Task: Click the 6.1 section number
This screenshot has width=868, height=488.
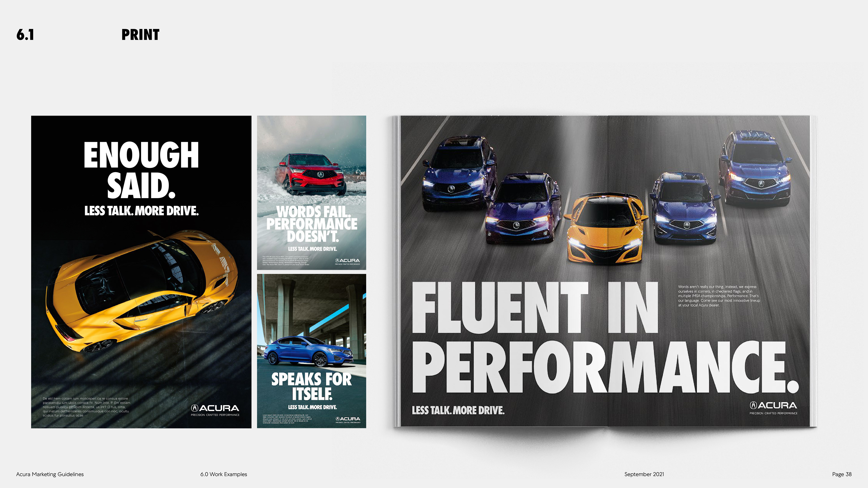Action: click(25, 35)
